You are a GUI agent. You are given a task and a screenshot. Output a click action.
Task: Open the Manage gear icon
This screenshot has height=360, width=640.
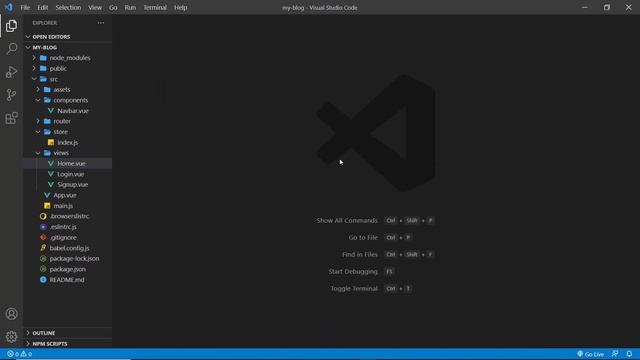click(11, 337)
